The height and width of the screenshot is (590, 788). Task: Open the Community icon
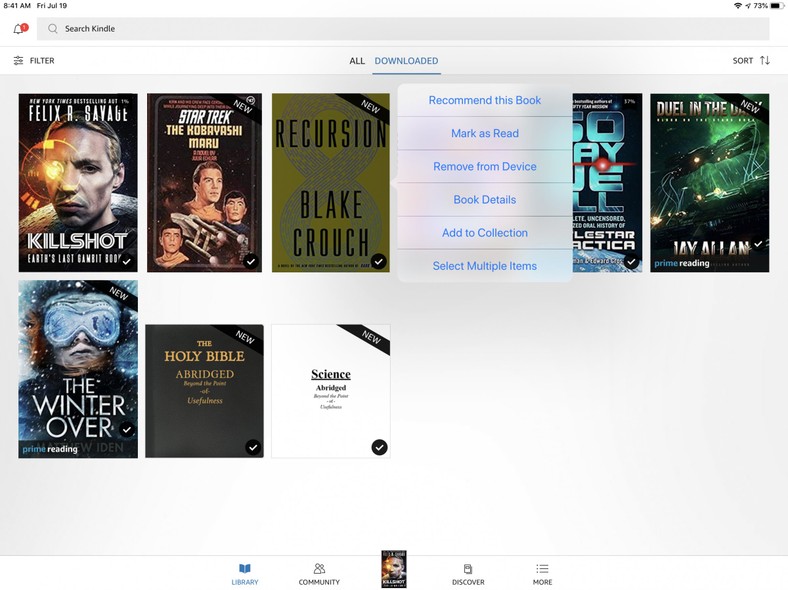(x=319, y=569)
